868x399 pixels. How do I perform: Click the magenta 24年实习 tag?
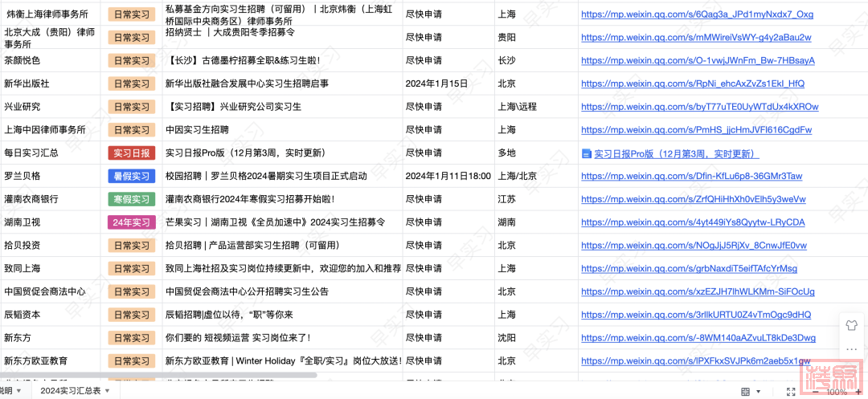coord(131,222)
